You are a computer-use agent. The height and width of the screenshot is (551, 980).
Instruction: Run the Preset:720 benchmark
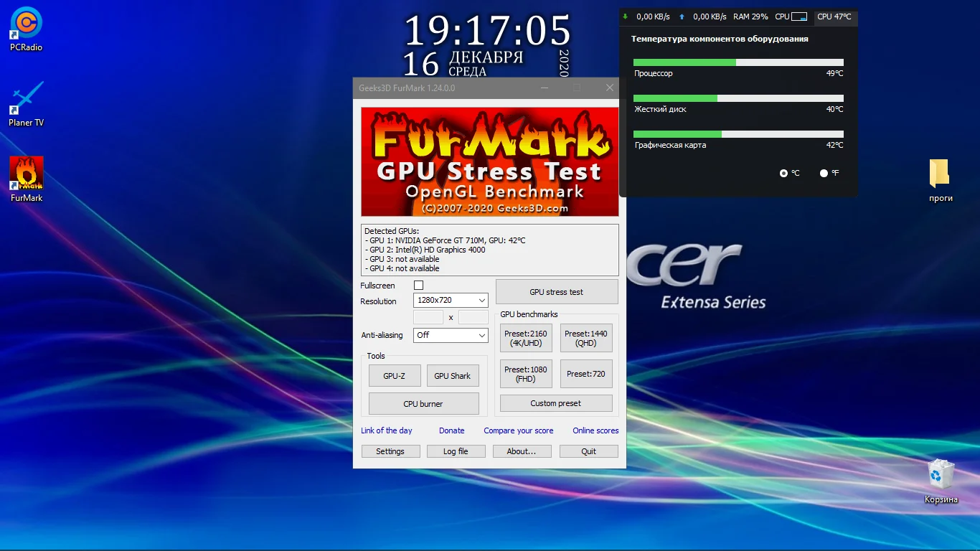586,374
